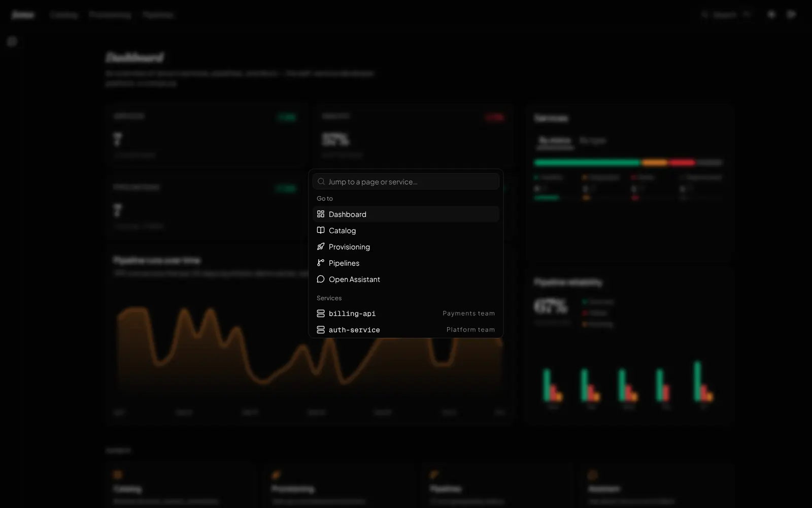Click the Jump to a page or service search field
812x508 pixels.
(x=406, y=181)
